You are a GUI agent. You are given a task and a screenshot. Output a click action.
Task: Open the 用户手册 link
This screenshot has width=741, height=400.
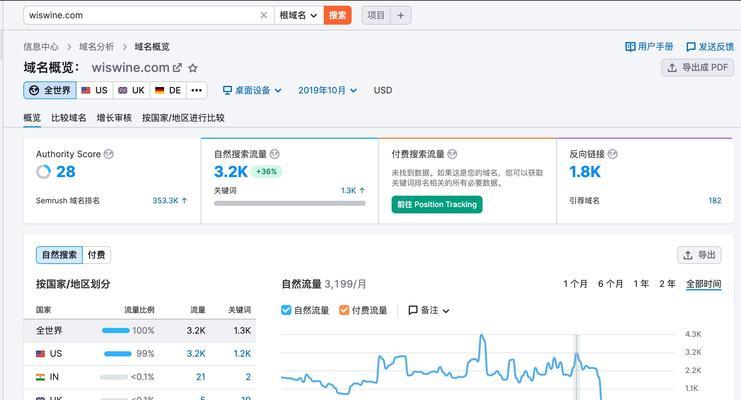(649, 46)
